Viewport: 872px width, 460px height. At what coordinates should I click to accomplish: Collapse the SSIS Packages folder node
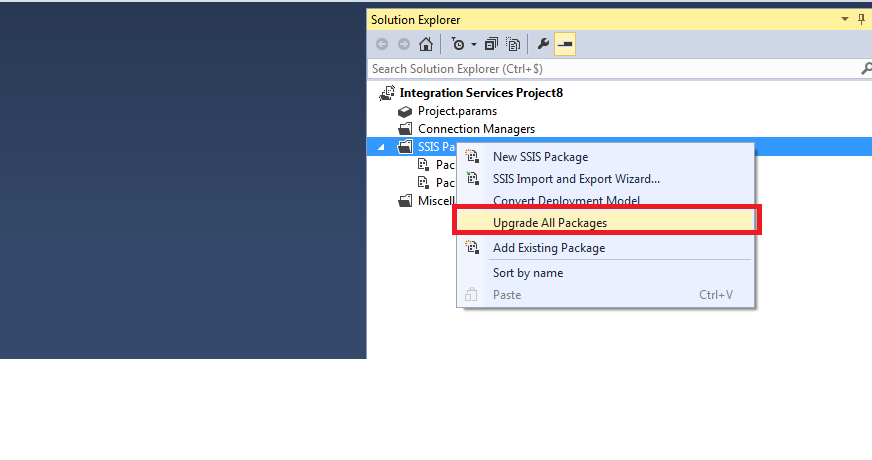pyautogui.click(x=381, y=147)
